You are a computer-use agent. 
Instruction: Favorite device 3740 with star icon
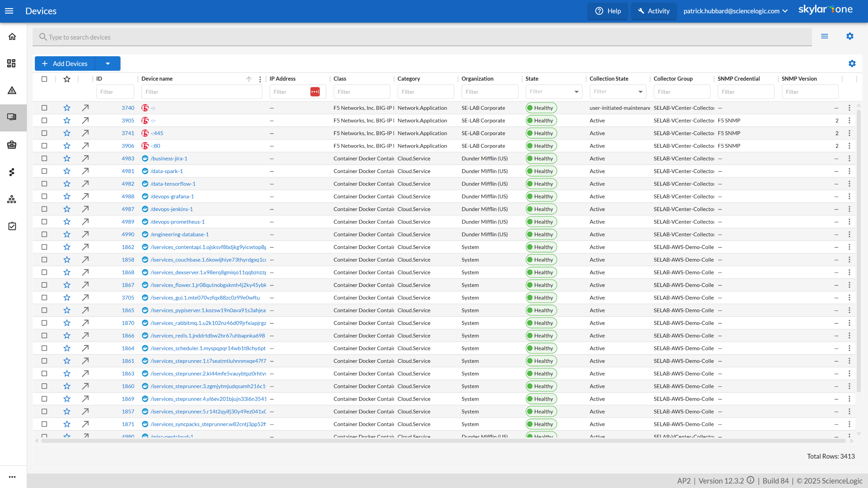[67, 108]
